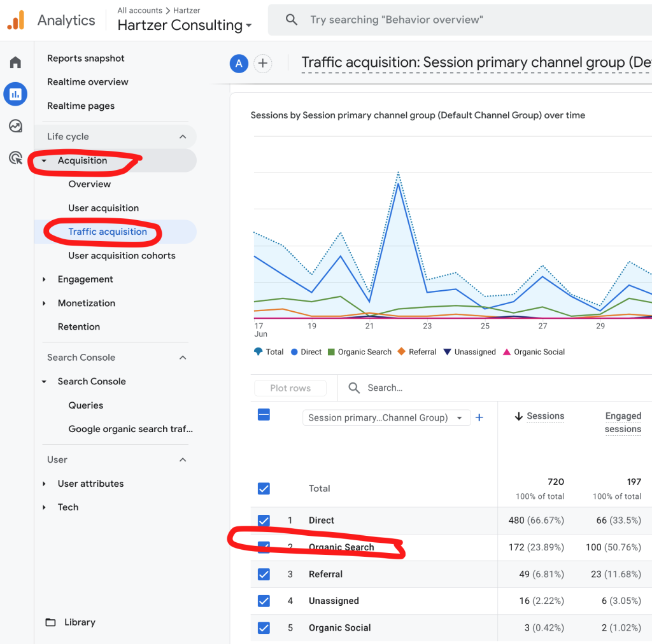The image size is (652, 644).
Task: Add a comparison with plus circle
Action: [263, 64]
